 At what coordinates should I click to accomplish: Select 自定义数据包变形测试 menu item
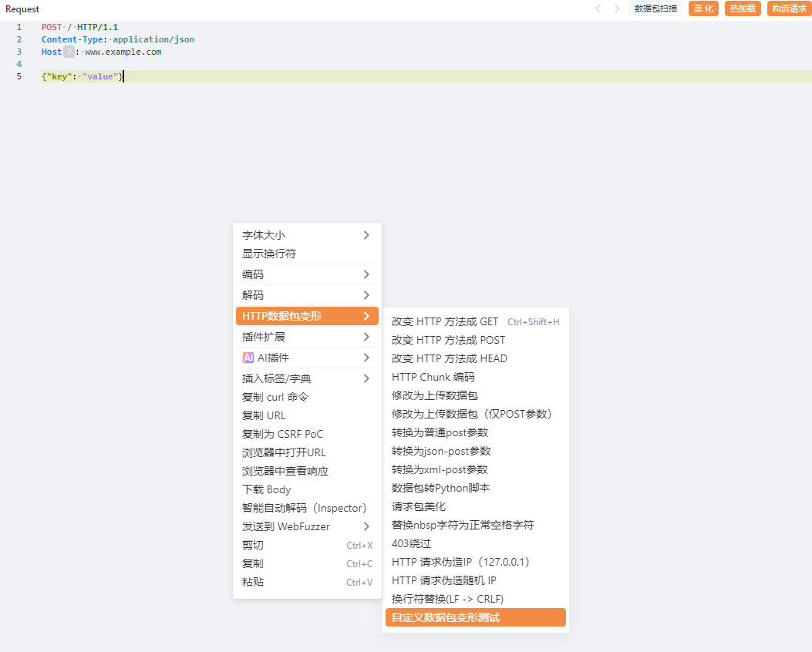point(475,617)
